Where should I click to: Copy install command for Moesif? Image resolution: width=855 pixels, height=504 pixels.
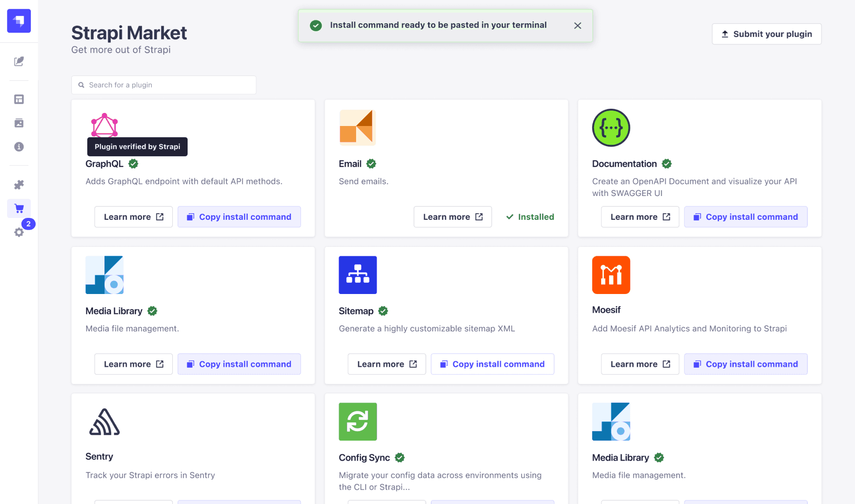click(746, 364)
